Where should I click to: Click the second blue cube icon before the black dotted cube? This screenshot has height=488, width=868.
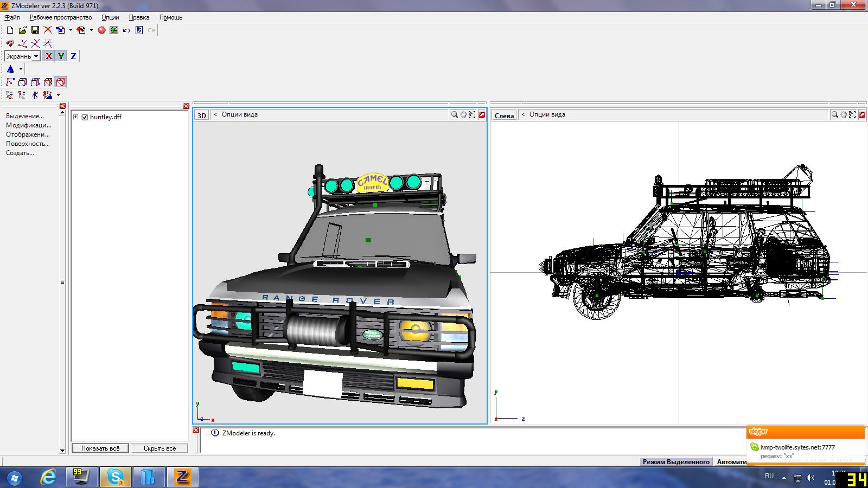[x=35, y=82]
